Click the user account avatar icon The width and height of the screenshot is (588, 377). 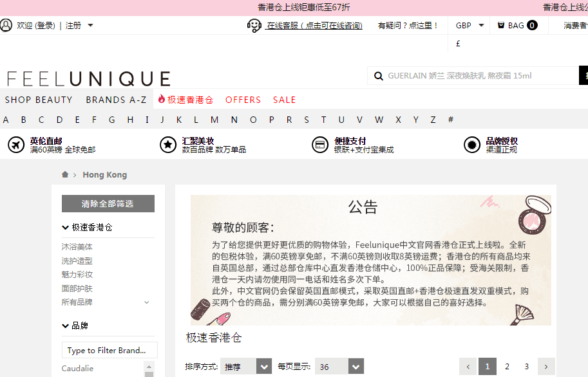(6, 26)
